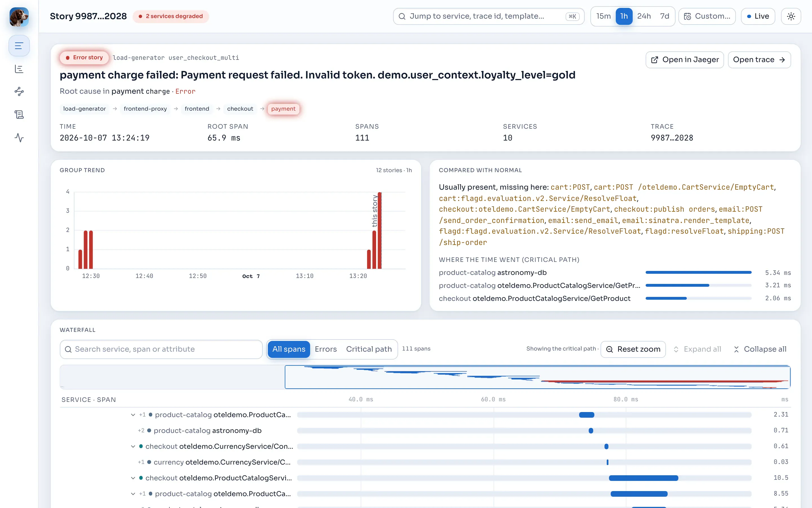This screenshot has width=812, height=508.
Task: Select the 7d time range
Action: tap(664, 16)
